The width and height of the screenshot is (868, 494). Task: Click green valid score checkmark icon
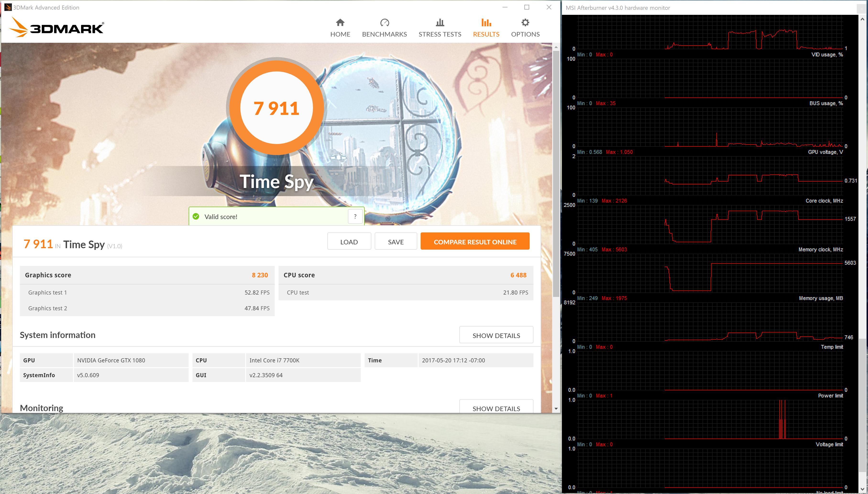coord(196,216)
